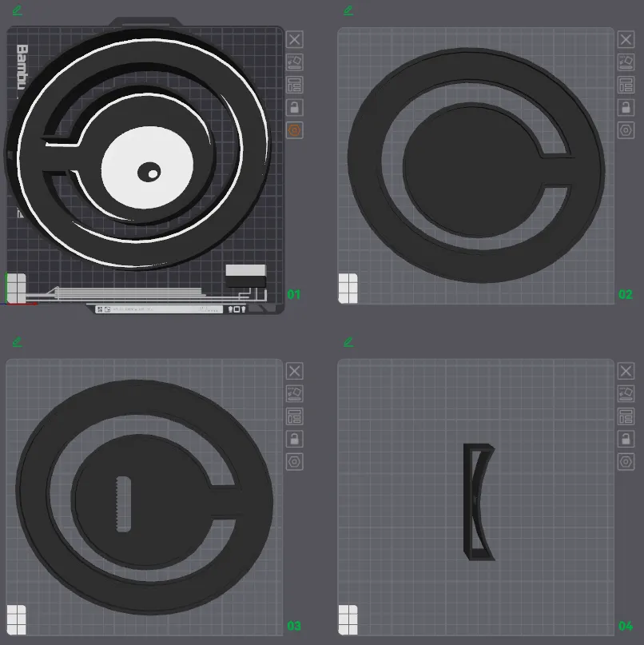Click auto-orient icon for plate 02
The width and height of the screenshot is (644, 645).
[x=626, y=62]
